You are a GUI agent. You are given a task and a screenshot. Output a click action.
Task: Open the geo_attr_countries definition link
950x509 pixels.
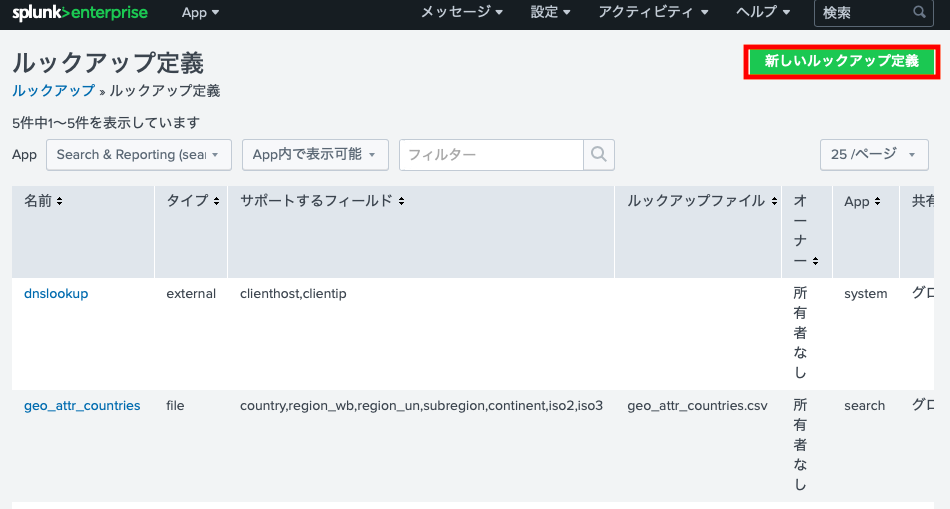pyautogui.click(x=82, y=405)
